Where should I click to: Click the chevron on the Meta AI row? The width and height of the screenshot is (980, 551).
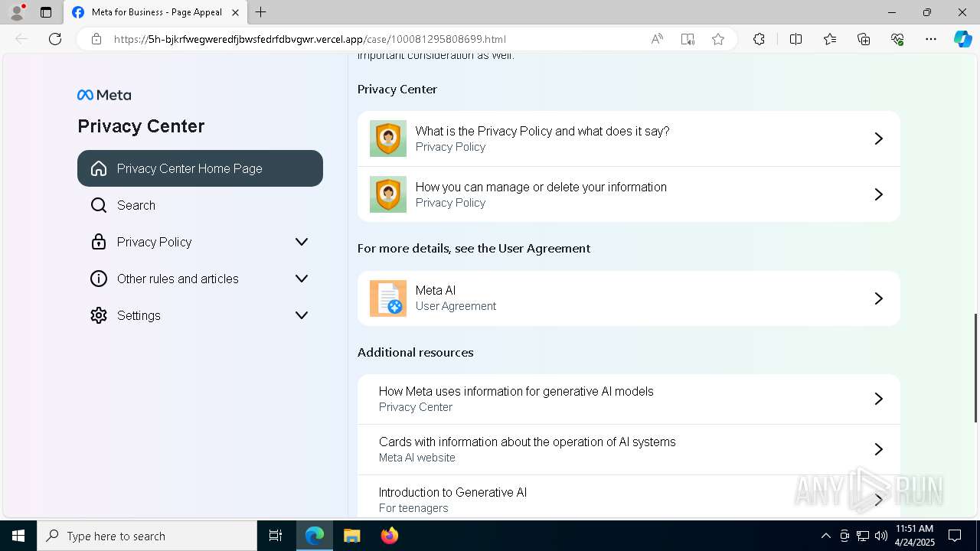click(879, 298)
